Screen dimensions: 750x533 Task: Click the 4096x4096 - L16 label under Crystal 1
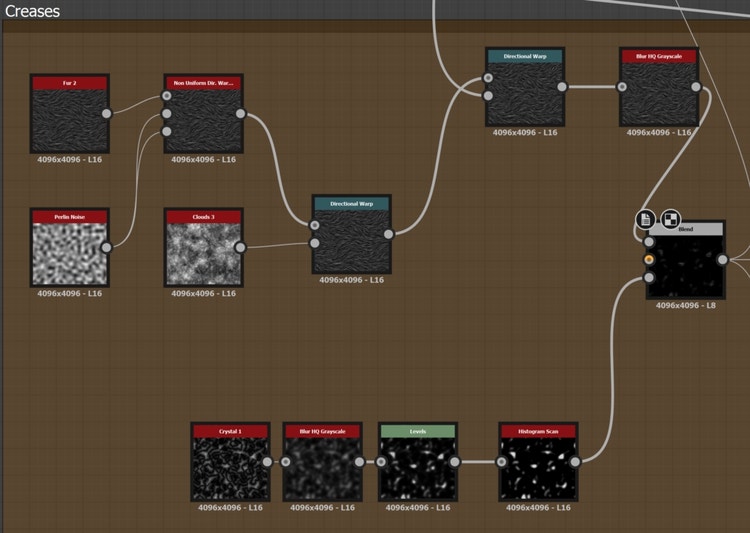(231, 508)
